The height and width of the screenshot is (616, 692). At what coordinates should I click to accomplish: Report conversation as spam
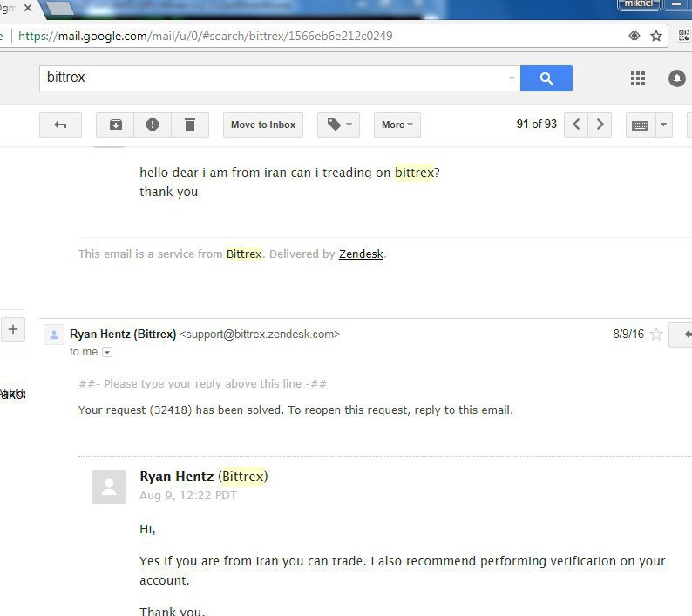point(153,125)
